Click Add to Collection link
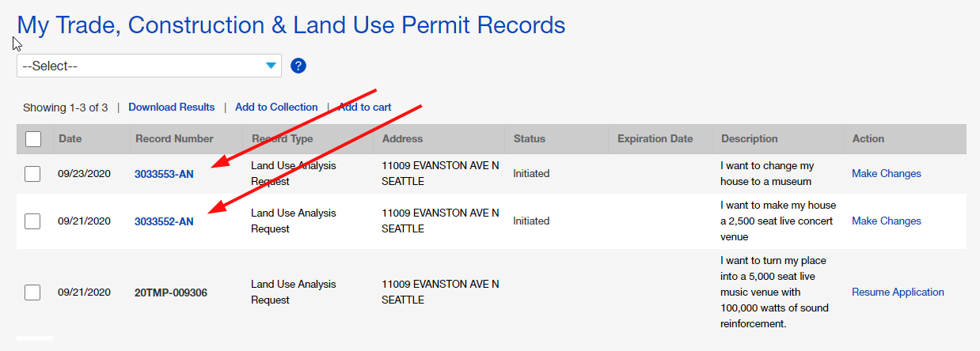 click(x=276, y=108)
